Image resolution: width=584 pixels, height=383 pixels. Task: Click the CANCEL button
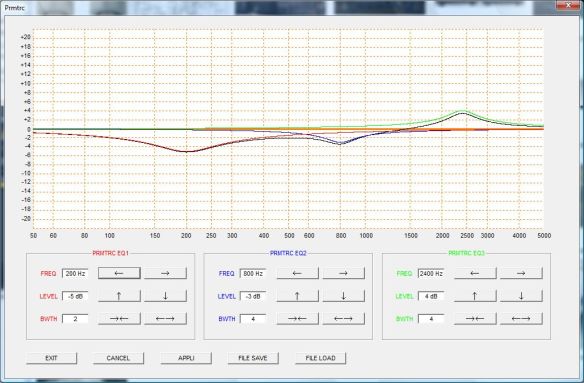tap(118, 358)
